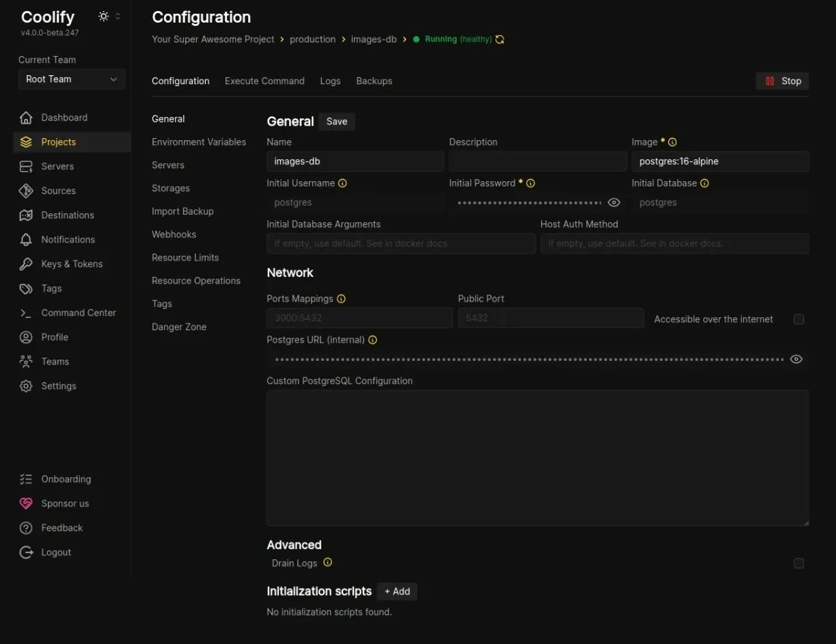Open the Root Team dropdown
The height and width of the screenshot is (644, 836).
71,79
